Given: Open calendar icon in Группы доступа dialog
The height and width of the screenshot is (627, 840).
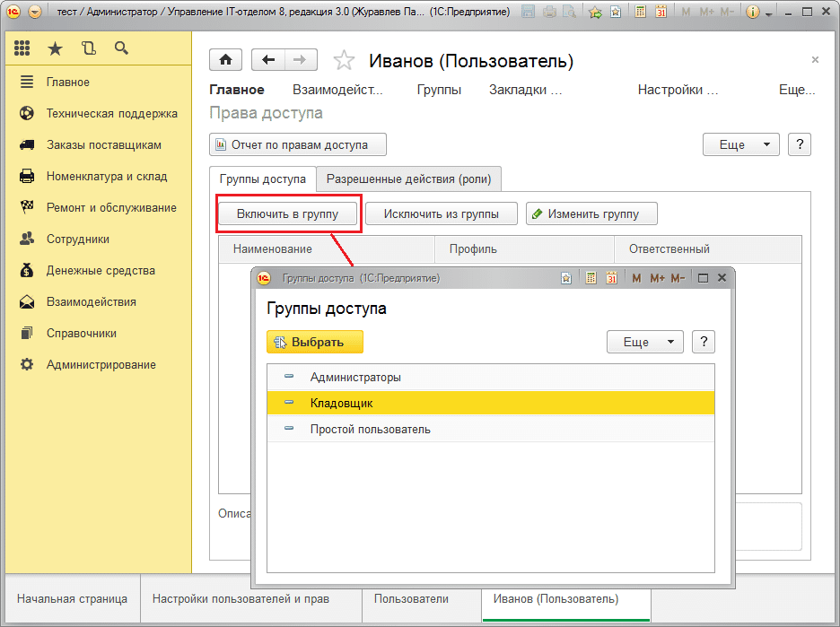Looking at the screenshot, I should pyautogui.click(x=612, y=278).
